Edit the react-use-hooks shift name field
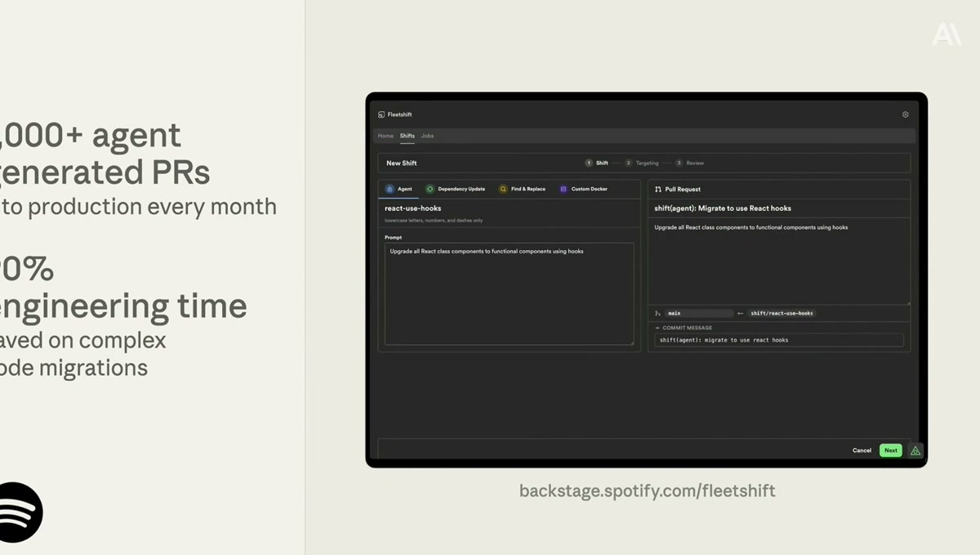The width and height of the screenshot is (980, 555). (x=510, y=208)
